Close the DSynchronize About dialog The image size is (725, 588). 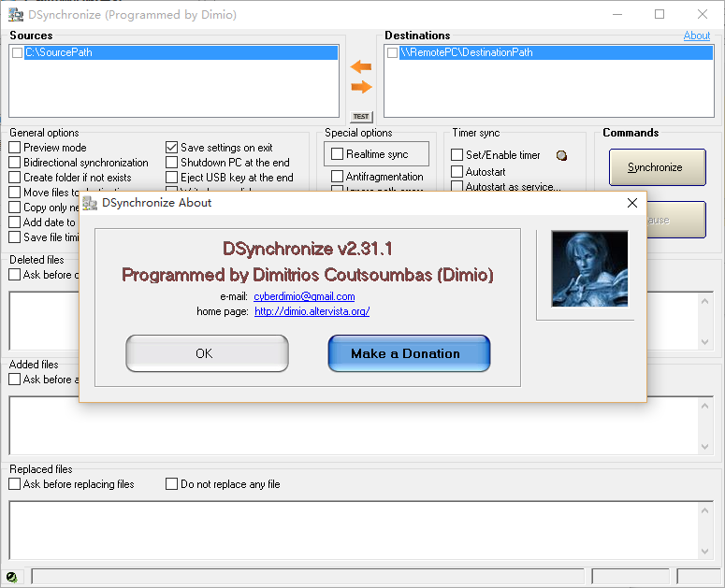(632, 203)
